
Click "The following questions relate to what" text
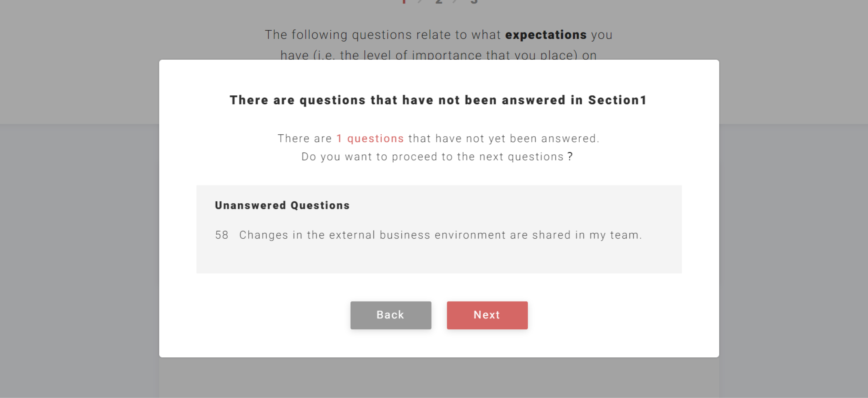coord(382,35)
